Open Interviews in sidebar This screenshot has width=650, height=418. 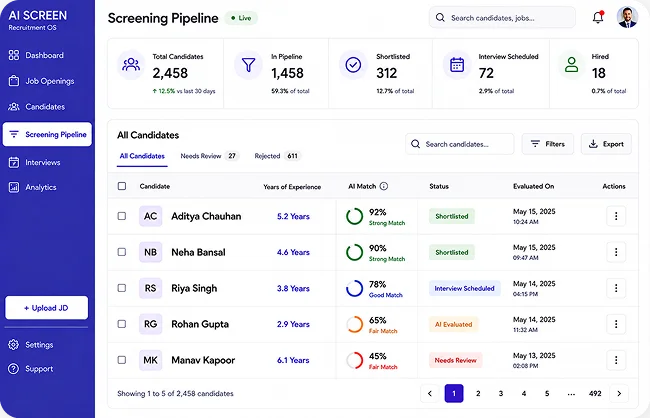click(34, 162)
